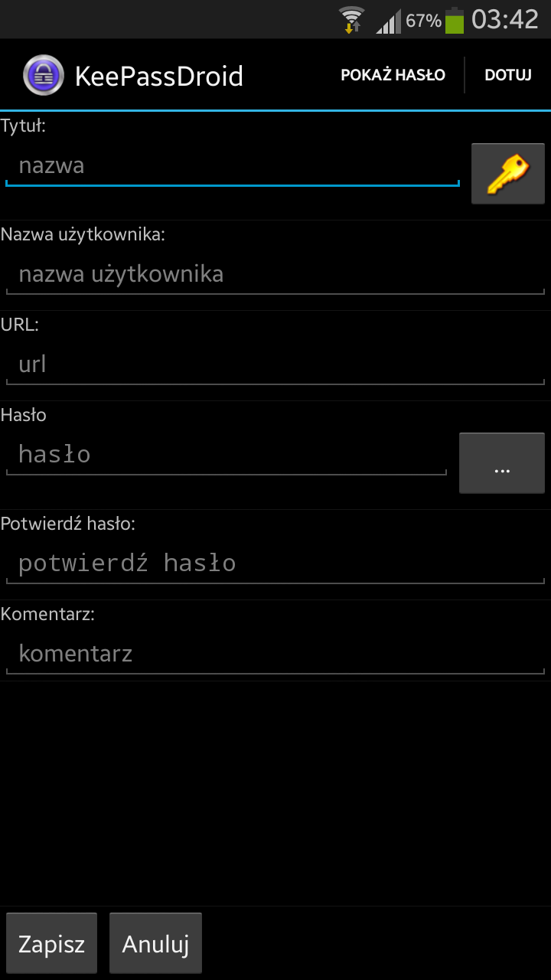The height and width of the screenshot is (980, 551).
Task: Focus the url input field
Action: [275, 364]
